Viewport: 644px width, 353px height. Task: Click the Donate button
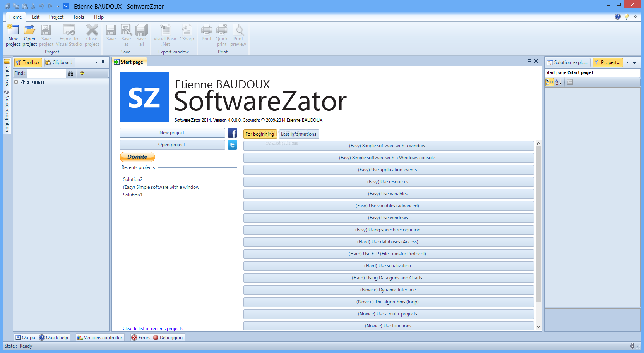pyautogui.click(x=137, y=157)
